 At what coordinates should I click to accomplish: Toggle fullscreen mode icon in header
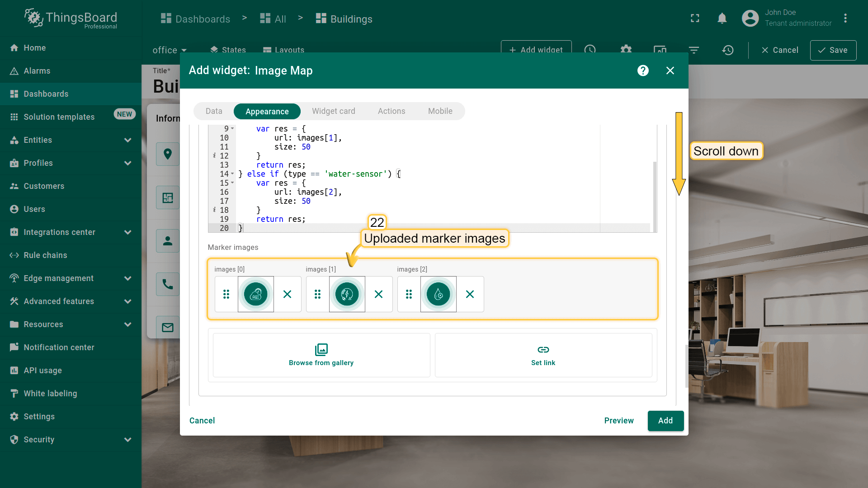[695, 19]
